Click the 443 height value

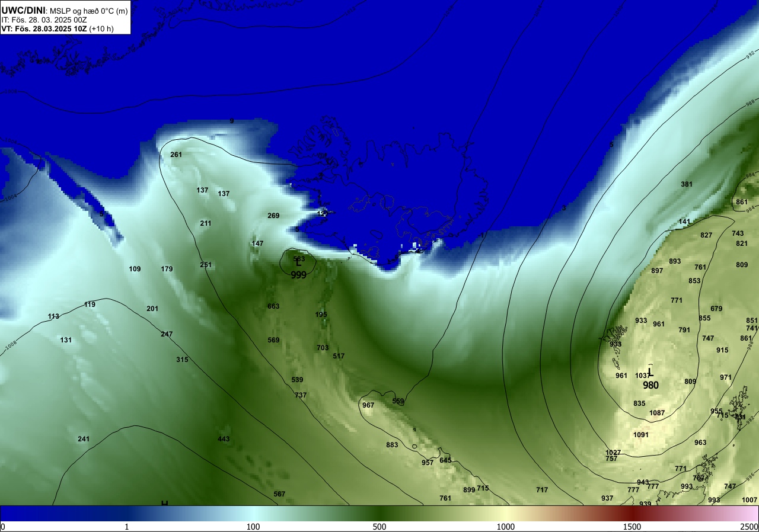pos(224,439)
